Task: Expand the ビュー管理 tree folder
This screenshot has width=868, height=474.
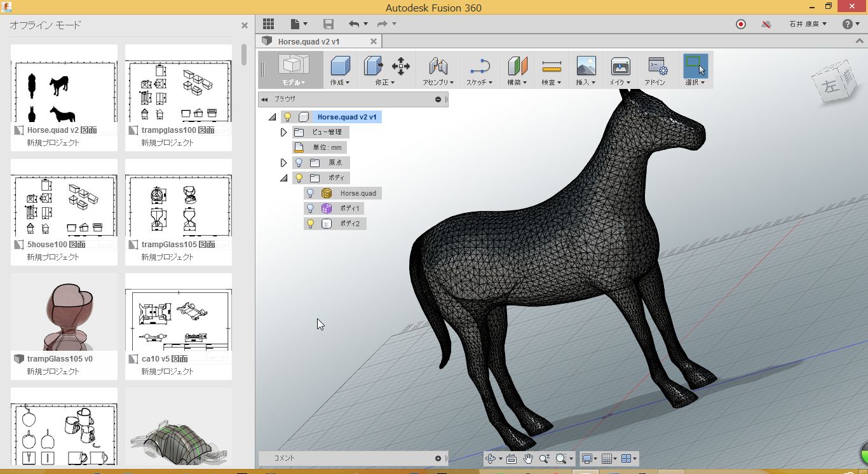Action: click(x=284, y=132)
